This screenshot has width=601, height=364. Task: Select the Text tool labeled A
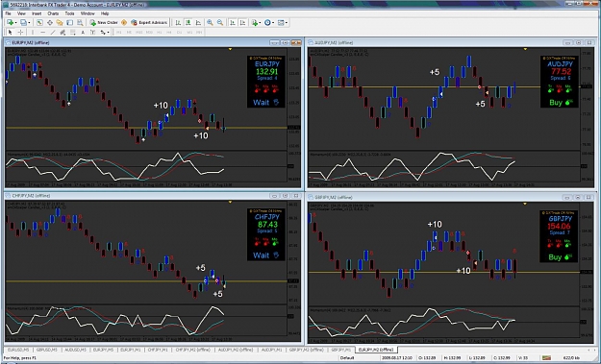point(83,32)
